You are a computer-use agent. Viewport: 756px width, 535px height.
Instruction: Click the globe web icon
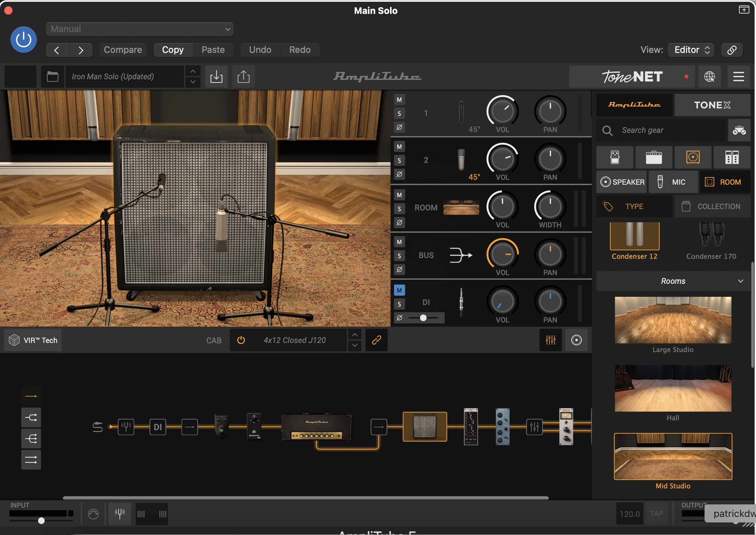709,76
